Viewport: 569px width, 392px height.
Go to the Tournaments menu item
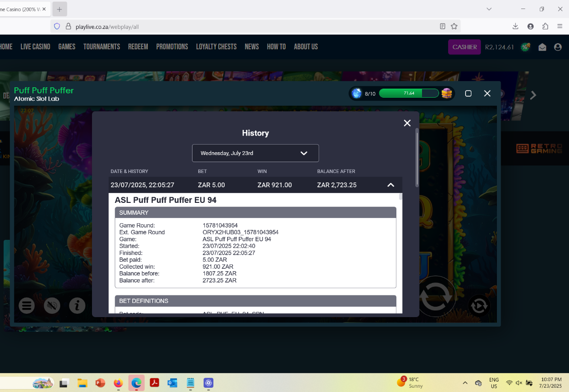(x=101, y=46)
